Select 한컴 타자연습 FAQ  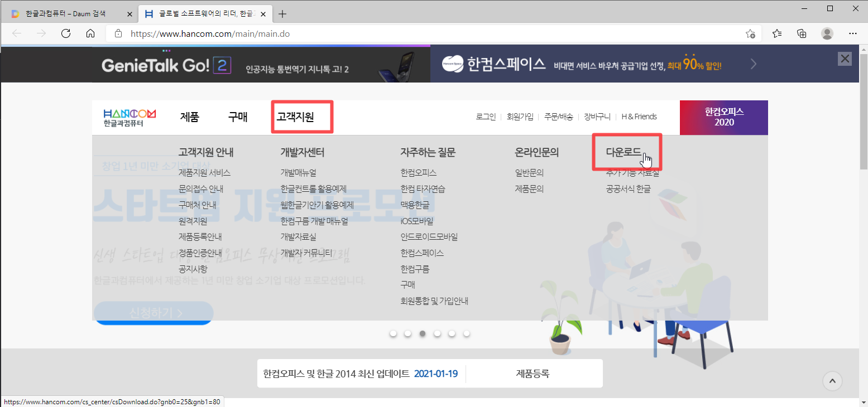click(423, 189)
